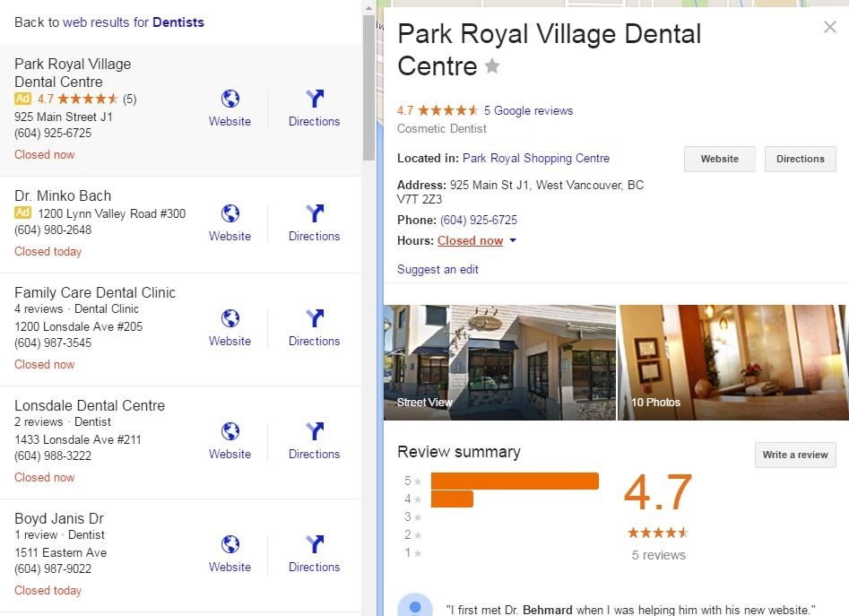This screenshot has height=616, width=849.
Task: Click Suggest an edit link
Action: pyautogui.click(x=437, y=270)
